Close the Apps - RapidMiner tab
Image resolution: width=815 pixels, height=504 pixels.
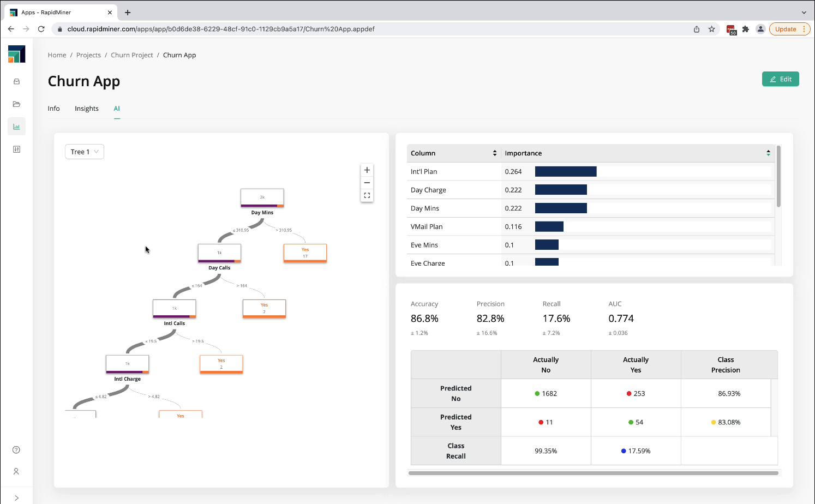(x=110, y=13)
